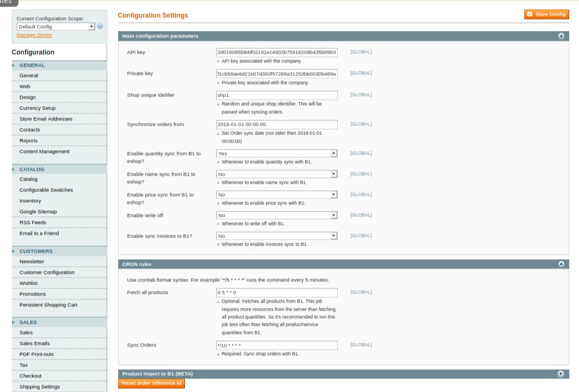Click the Shop unique identifier field

[x=277, y=95]
